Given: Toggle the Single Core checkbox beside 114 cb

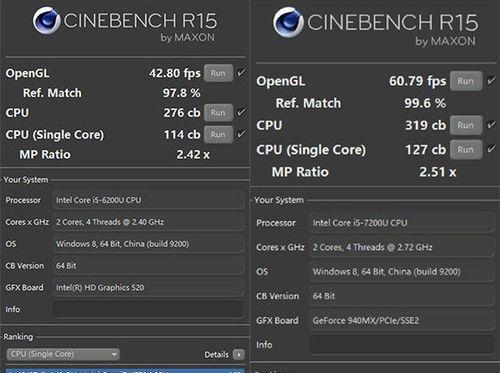Looking at the screenshot, I should point(241,134).
